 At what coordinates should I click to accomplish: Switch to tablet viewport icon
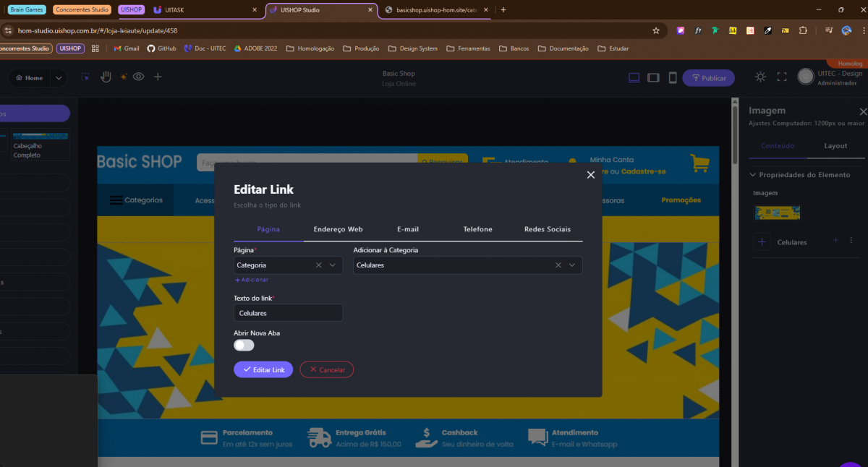(x=653, y=77)
